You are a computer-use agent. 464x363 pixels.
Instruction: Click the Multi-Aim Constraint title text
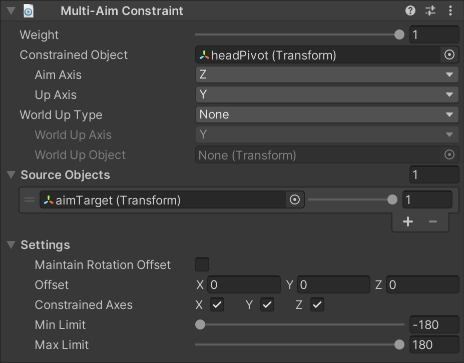[x=122, y=11]
